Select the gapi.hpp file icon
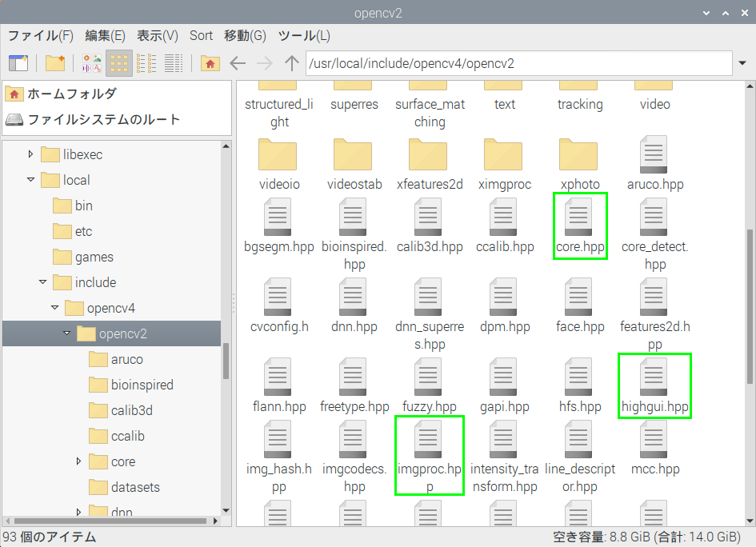Screen dimensions: 756x547 (503, 377)
